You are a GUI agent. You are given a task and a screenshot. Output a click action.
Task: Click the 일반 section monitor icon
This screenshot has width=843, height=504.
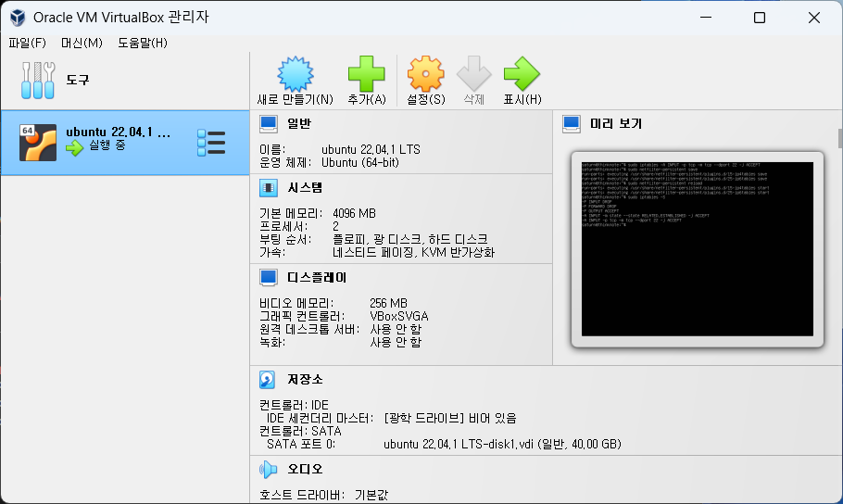click(x=269, y=124)
